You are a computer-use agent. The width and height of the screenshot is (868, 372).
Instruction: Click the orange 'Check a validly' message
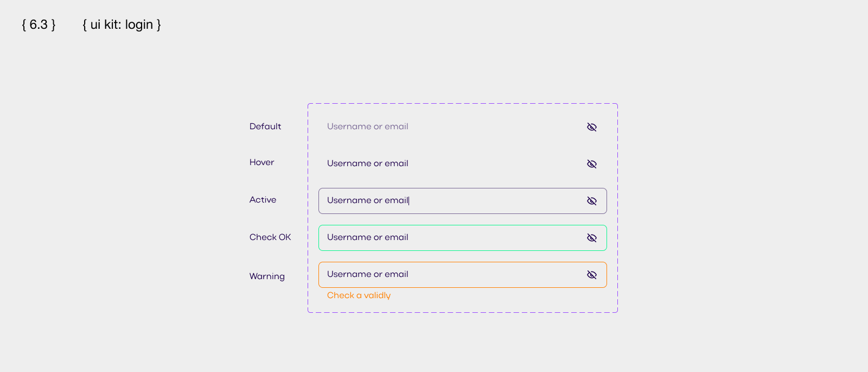coord(359,295)
